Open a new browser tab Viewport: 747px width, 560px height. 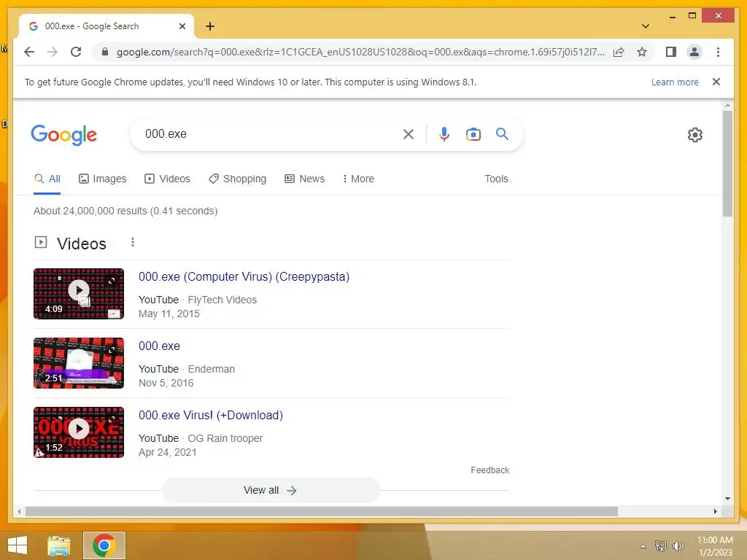(x=210, y=26)
